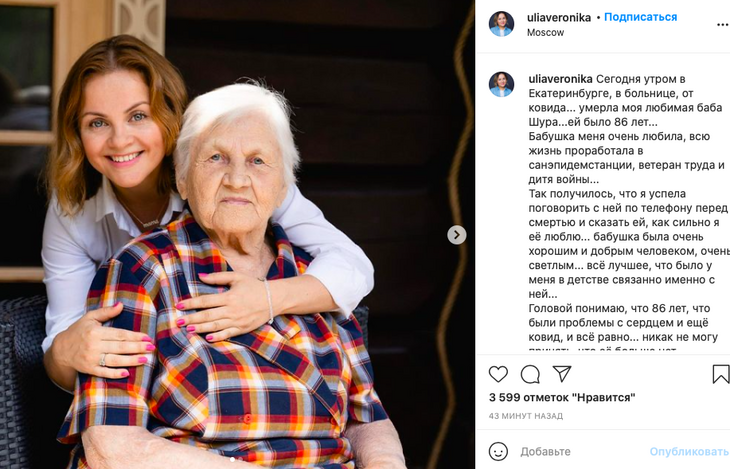The height and width of the screenshot is (469, 730).
Task: Open avatar beside the caption text
Action: [501, 84]
